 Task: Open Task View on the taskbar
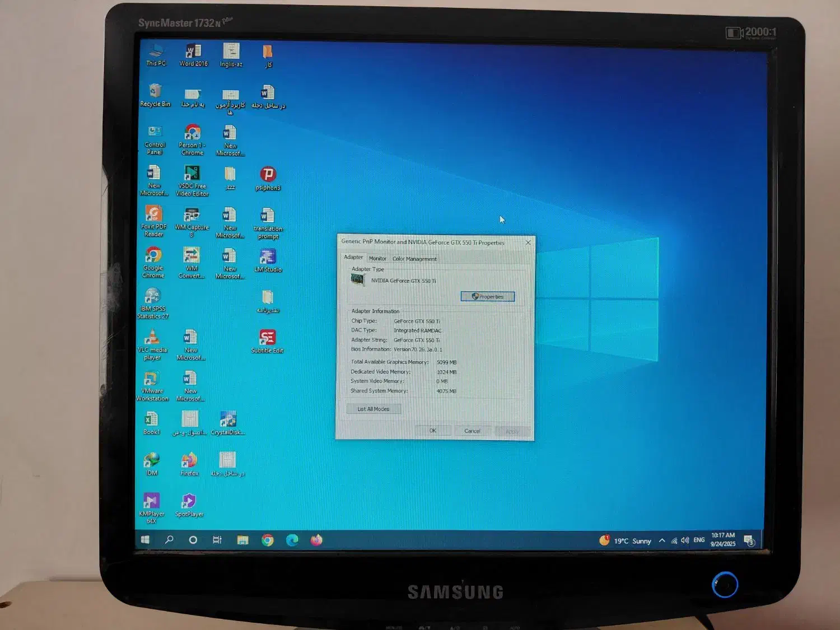click(217, 540)
